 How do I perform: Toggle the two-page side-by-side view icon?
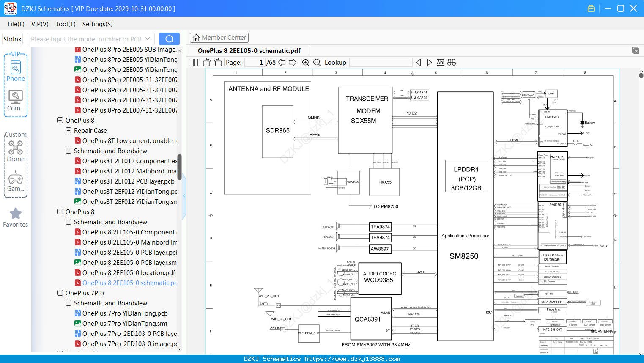pyautogui.click(x=194, y=62)
